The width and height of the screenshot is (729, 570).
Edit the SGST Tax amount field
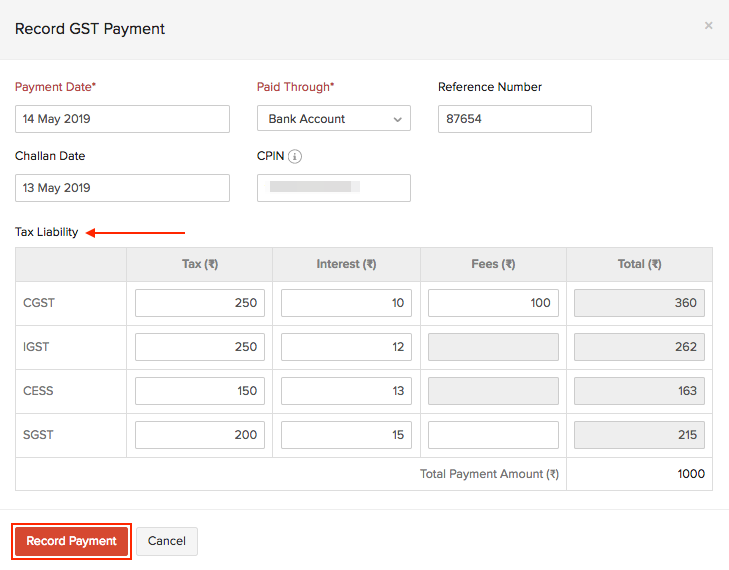[199, 435]
